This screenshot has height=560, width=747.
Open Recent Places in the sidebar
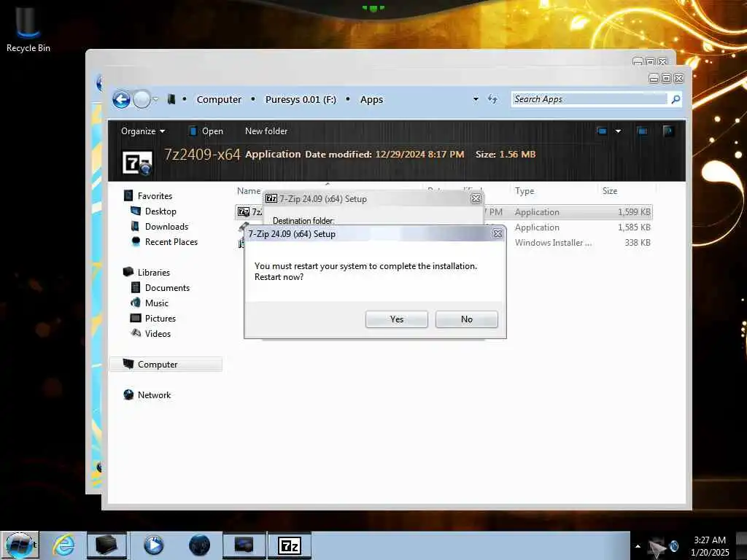point(171,242)
